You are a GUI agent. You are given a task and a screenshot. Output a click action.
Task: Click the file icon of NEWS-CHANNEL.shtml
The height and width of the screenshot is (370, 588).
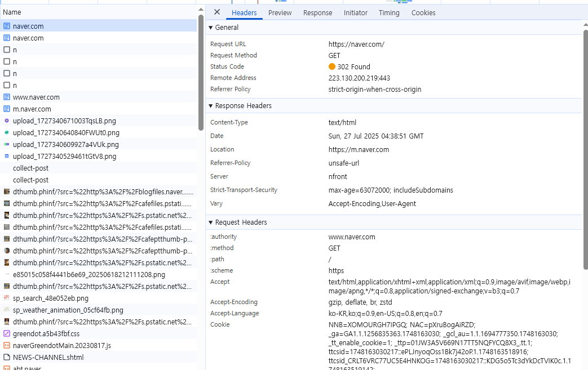tap(7, 357)
